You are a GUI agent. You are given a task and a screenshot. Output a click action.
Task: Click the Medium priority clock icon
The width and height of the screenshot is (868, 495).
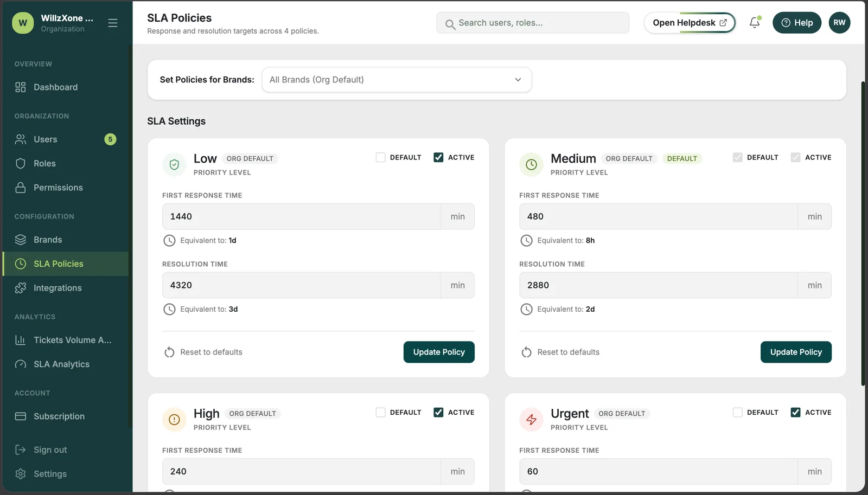click(x=531, y=165)
